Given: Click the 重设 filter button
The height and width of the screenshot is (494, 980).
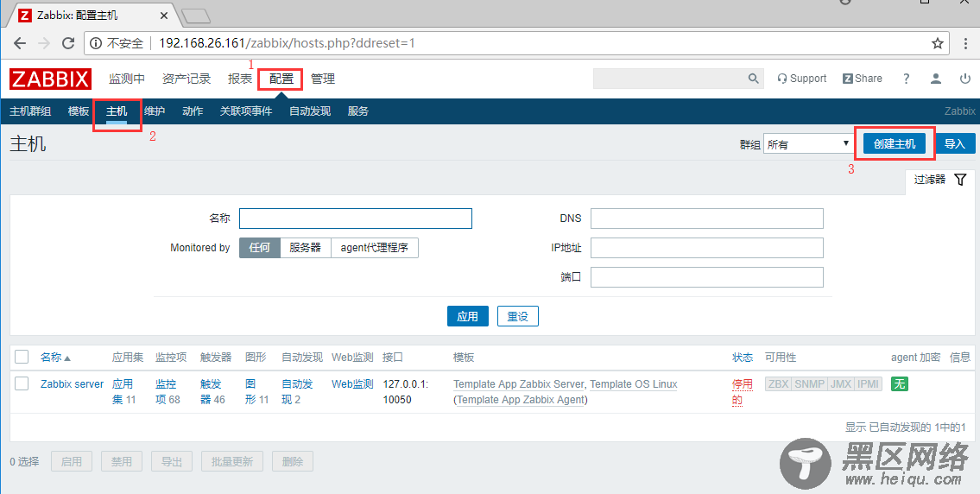Looking at the screenshot, I should (517, 316).
